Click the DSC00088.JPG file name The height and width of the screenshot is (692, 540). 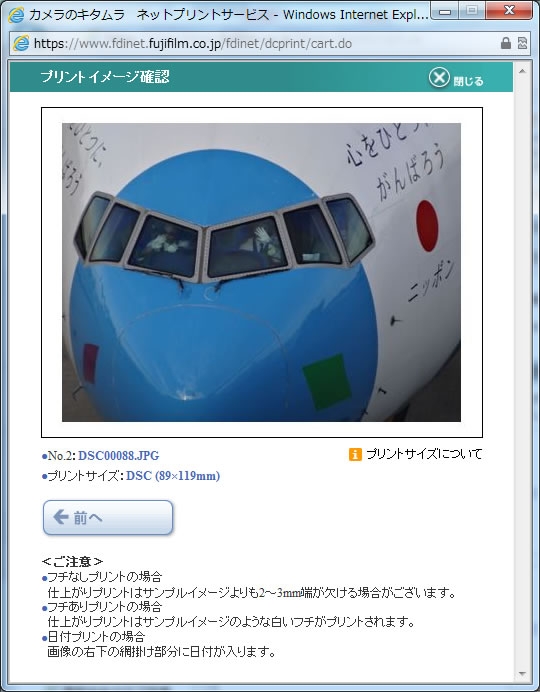pos(119,455)
